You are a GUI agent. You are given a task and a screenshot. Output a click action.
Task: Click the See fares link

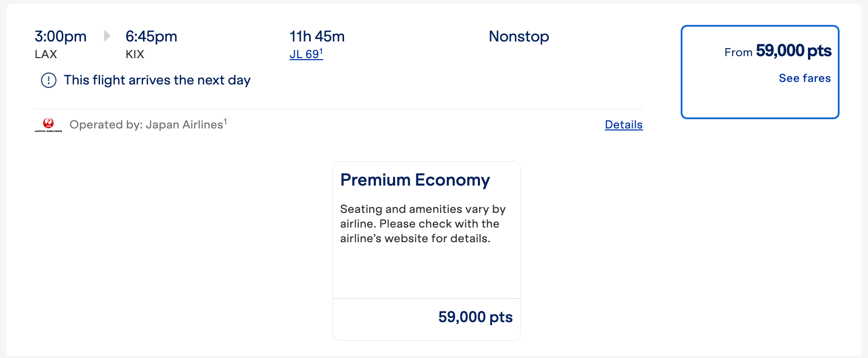click(x=804, y=78)
